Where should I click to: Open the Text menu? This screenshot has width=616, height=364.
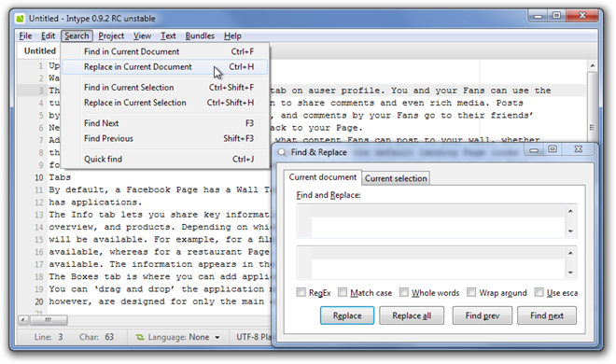168,36
